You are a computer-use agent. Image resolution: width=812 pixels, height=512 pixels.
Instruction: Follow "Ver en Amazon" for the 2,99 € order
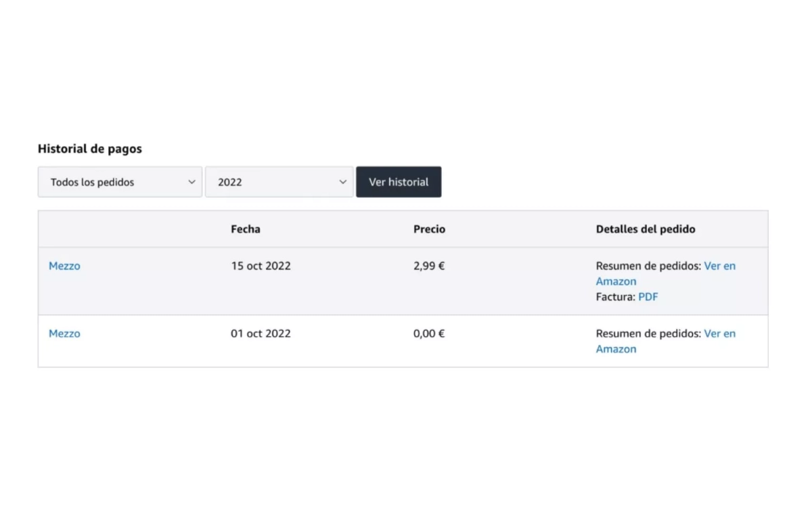click(719, 266)
